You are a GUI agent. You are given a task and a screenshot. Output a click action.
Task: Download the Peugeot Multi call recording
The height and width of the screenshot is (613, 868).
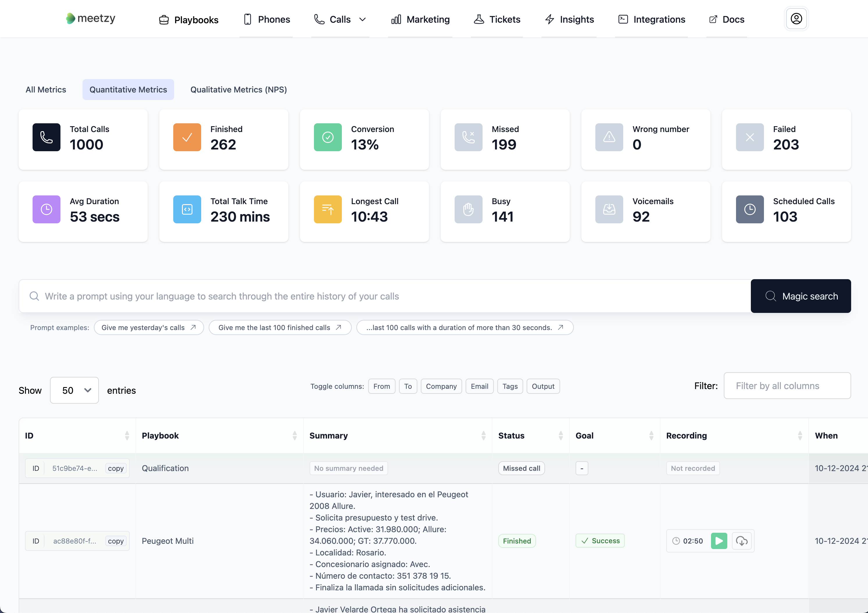(742, 541)
